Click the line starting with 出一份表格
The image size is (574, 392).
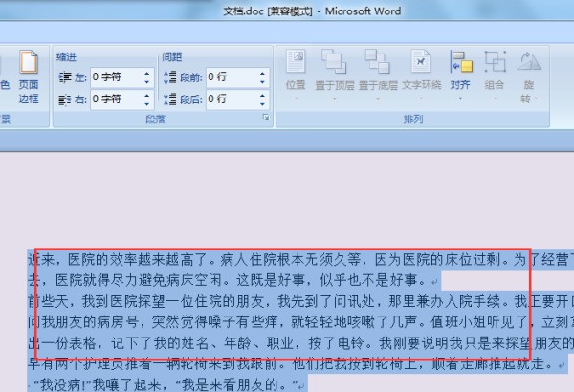click(300, 343)
